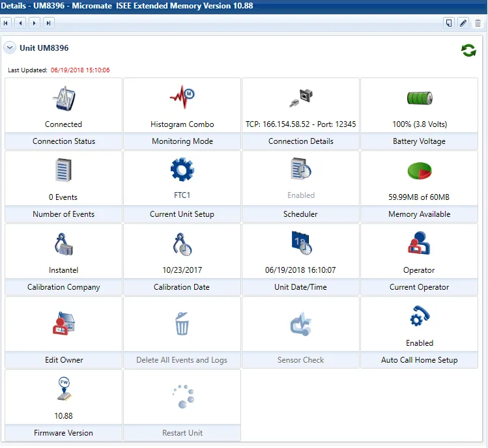488x448 pixels.
Task: Click the pencil edit icon
Action: coord(463,23)
